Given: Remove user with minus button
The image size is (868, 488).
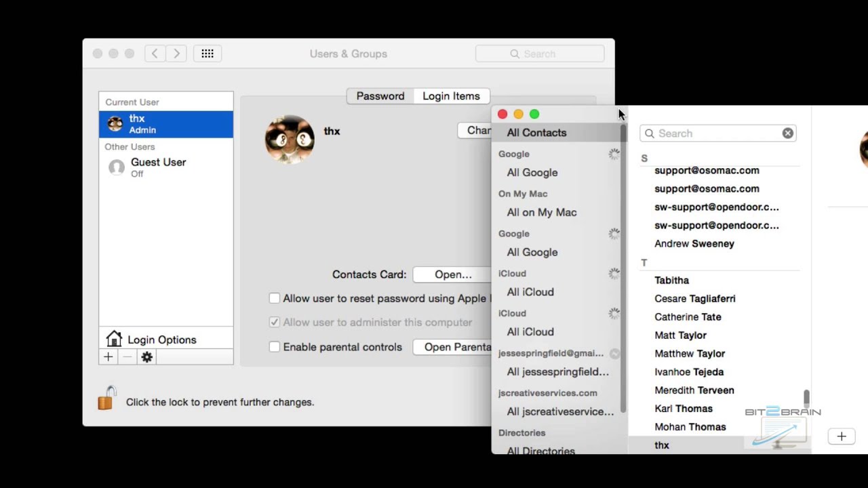Looking at the screenshot, I should 127,357.
